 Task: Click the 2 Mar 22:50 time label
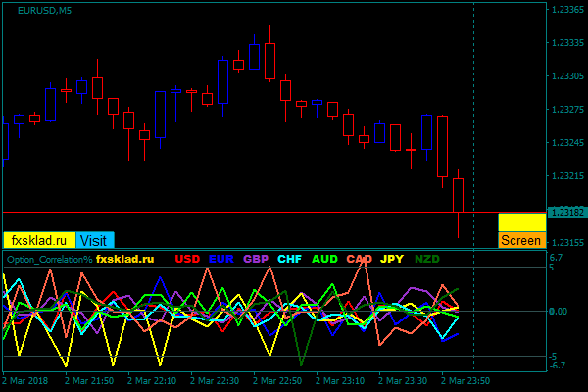coord(277,381)
